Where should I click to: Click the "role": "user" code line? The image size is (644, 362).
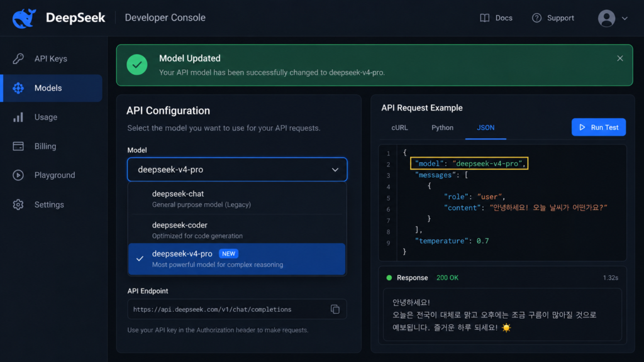click(474, 197)
